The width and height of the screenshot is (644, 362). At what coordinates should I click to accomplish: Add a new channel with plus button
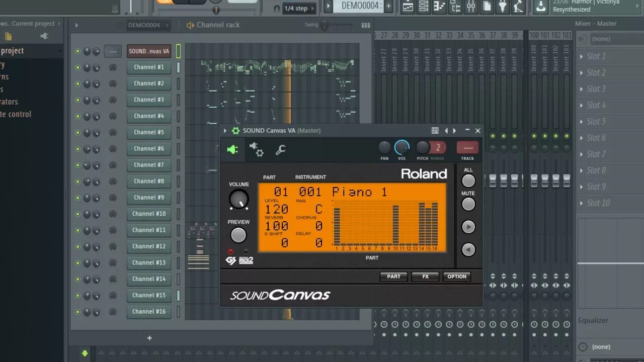[x=149, y=338]
